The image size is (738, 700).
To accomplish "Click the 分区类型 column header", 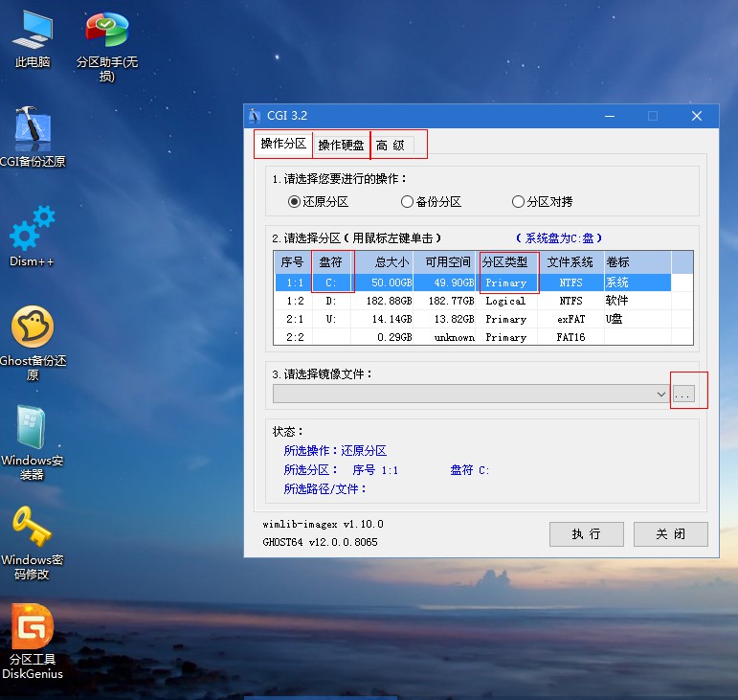I will point(507,262).
